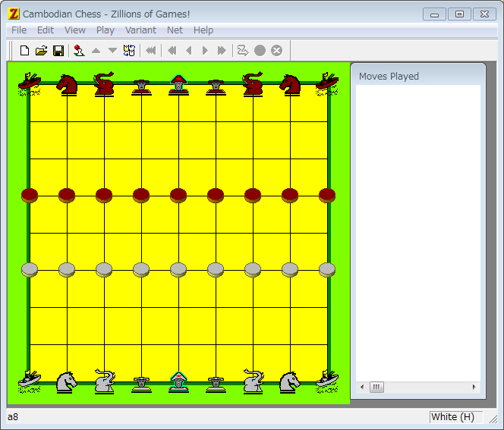Click Moves Played scrollbar right arrow
504x430 pixels.
pyautogui.click(x=474, y=387)
